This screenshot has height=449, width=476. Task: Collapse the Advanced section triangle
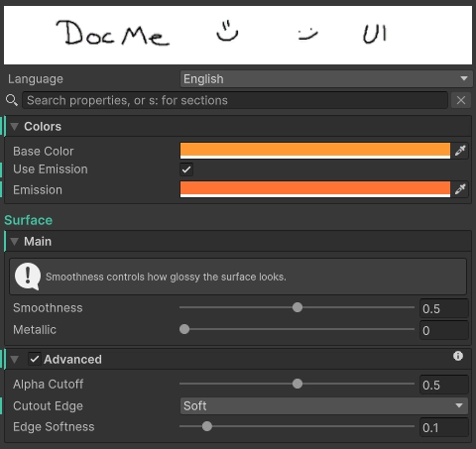coord(14,359)
